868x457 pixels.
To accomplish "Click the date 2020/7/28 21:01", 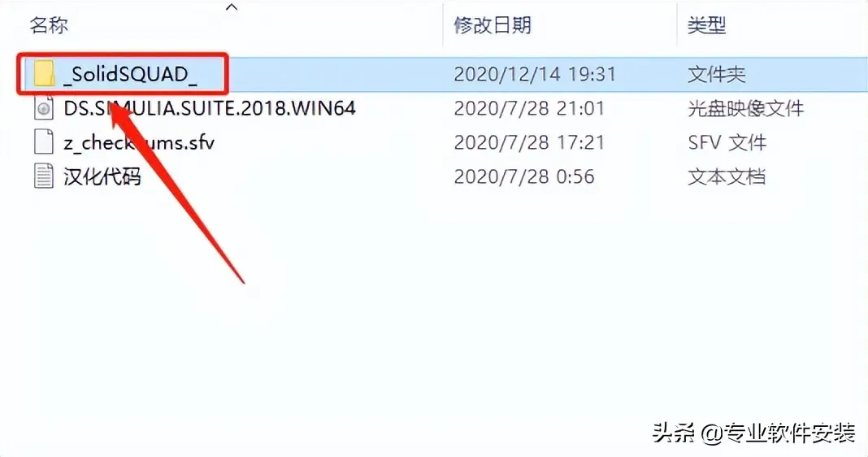I will tap(529, 108).
